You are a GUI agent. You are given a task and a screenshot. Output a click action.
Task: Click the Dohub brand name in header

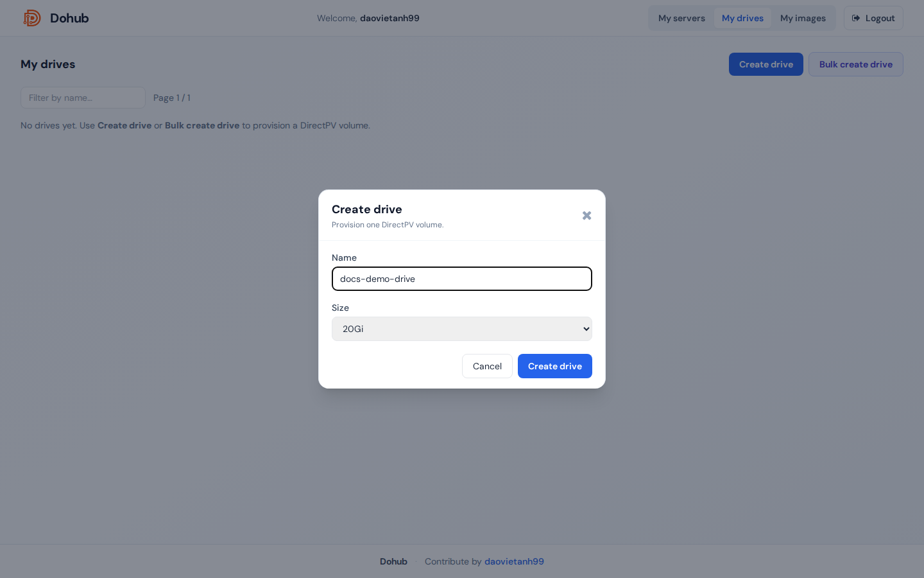point(69,18)
